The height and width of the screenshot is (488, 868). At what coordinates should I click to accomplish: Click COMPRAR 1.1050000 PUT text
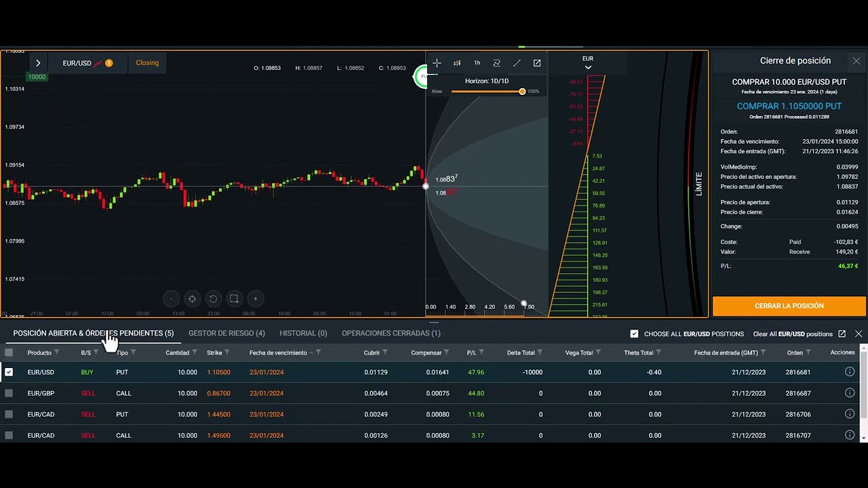click(789, 106)
